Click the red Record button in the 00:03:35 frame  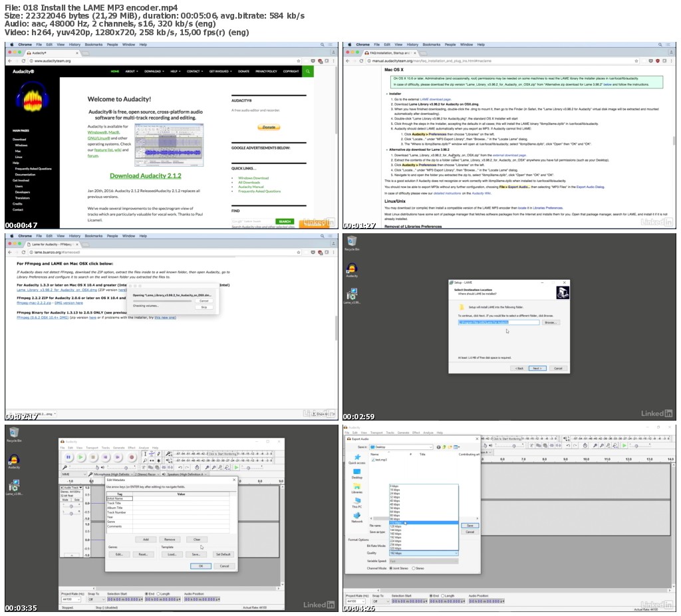point(132,457)
